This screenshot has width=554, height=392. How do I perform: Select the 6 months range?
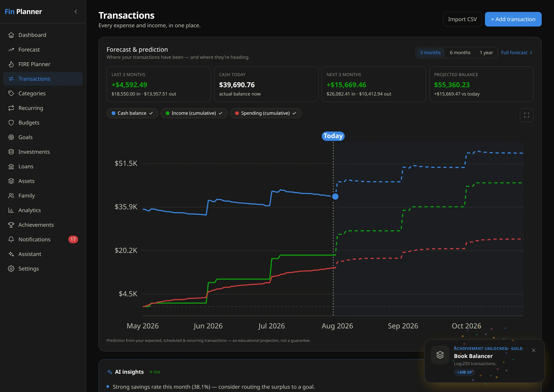(x=460, y=53)
